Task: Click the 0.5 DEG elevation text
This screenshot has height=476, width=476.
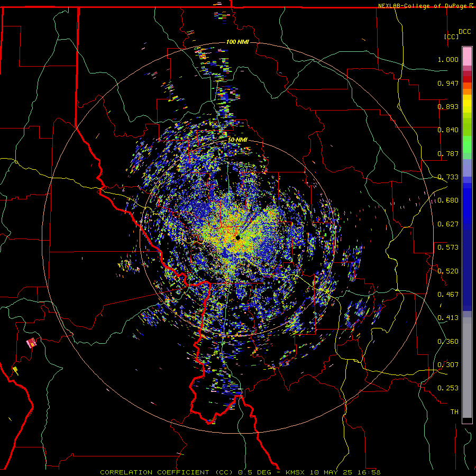Action: coord(255,472)
